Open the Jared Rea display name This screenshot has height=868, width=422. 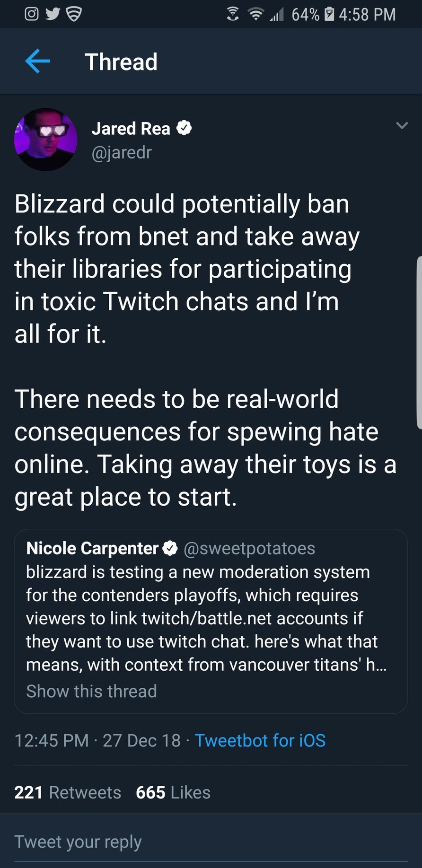click(131, 129)
